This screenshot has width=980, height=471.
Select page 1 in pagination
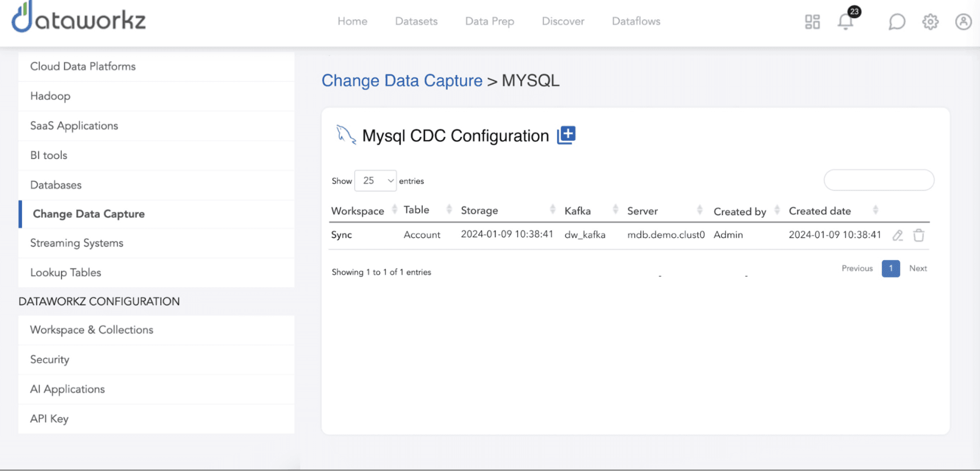(890, 269)
